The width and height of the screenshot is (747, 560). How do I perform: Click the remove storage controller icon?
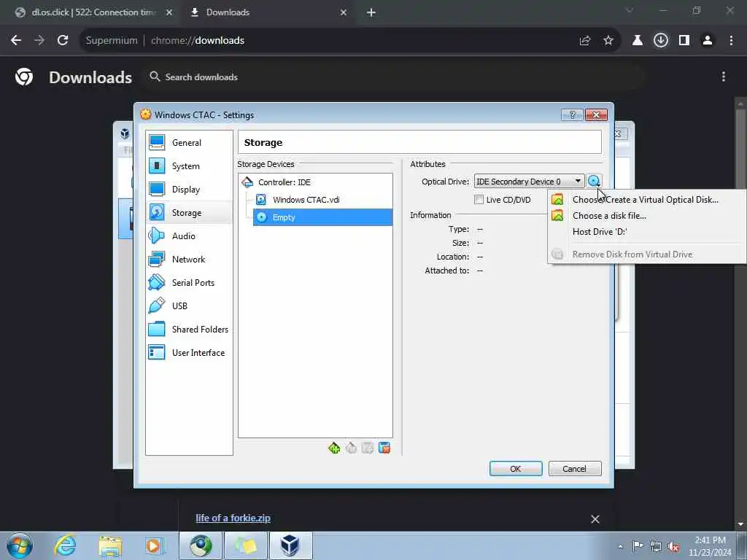(x=351, y=448)
